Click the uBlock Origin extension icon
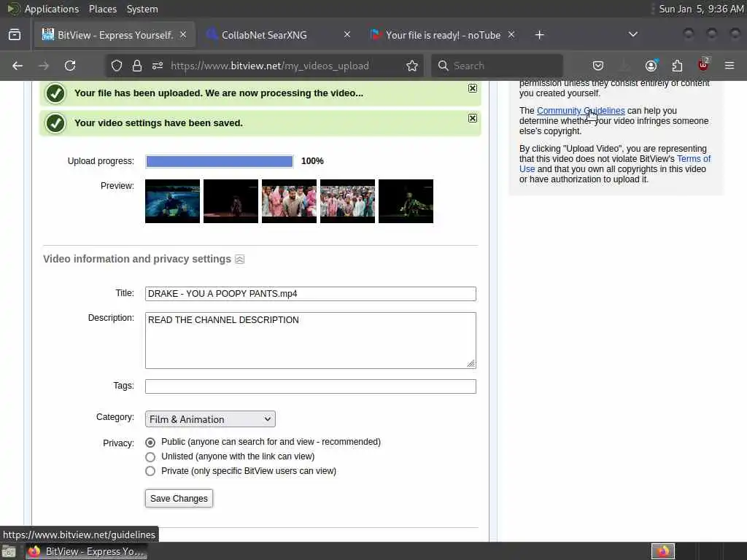The width and height of the screenshot is (747, 560). [x=703, y=65]
